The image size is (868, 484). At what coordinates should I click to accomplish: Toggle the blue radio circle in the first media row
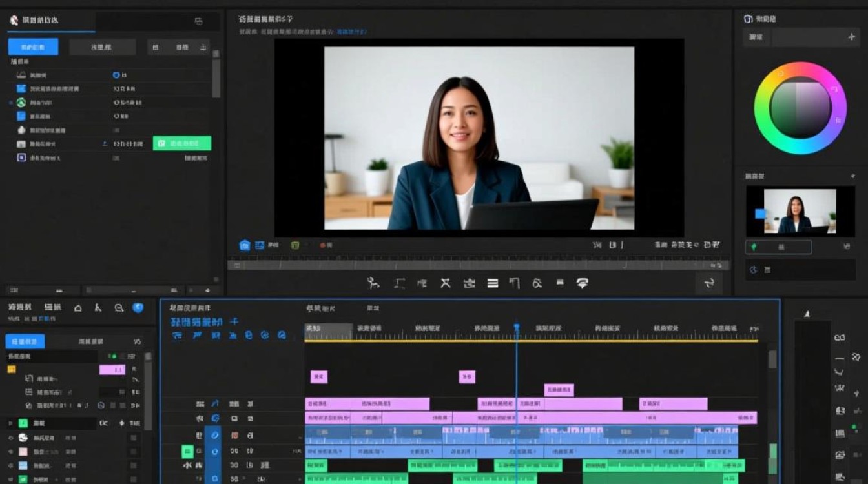tap(116, 75)
